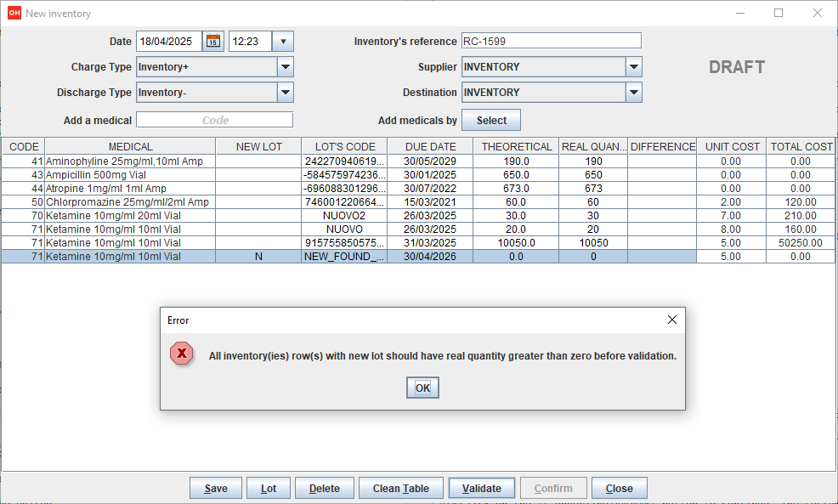Open the date calendar picker icon
Viewport: 838px width, 504px height.
pyautogui.click(x=213, y=41)
